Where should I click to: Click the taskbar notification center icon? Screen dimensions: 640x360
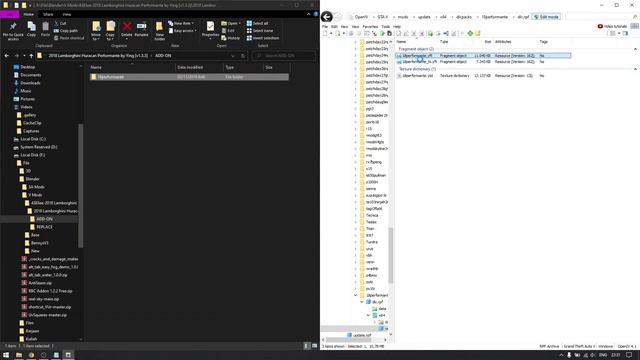click(x=629, y=355)
